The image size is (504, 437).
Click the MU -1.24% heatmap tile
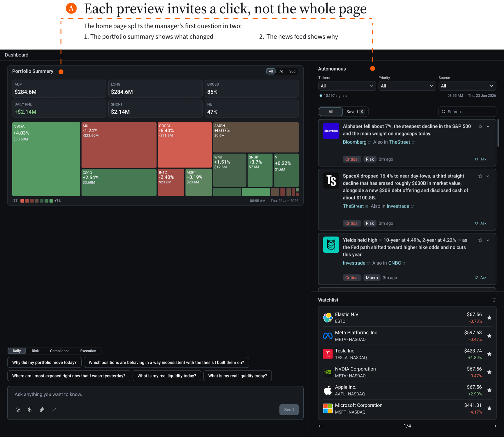(119, 145)
